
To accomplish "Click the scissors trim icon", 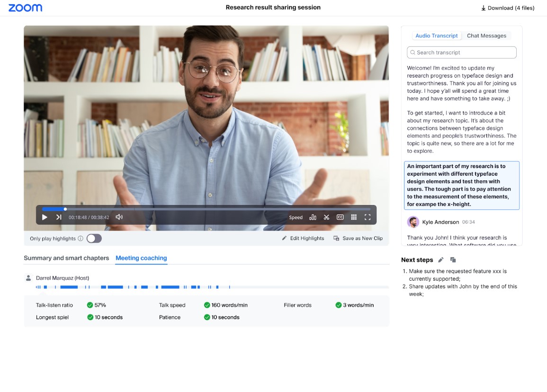I will pos(326,217).
